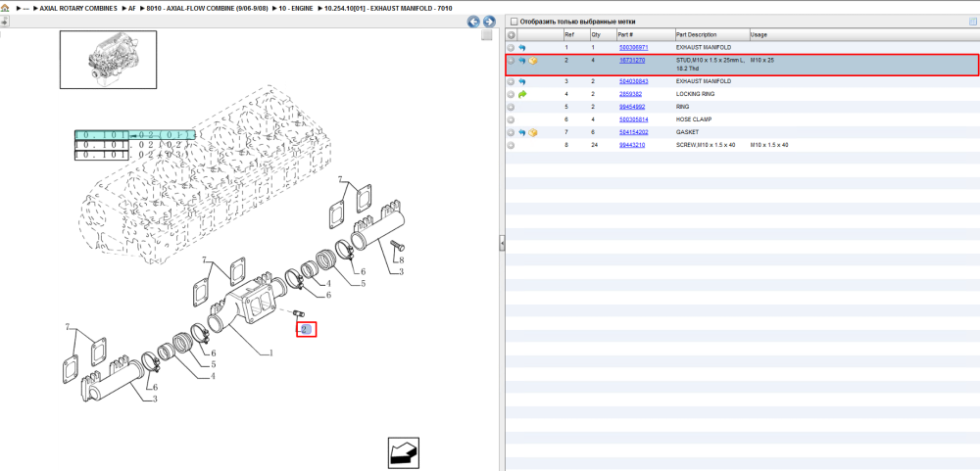Image resolution: width=980 pixels, height=471 pixels.
Task: Open part number link 16731270
Action: (x=632, y=60)
